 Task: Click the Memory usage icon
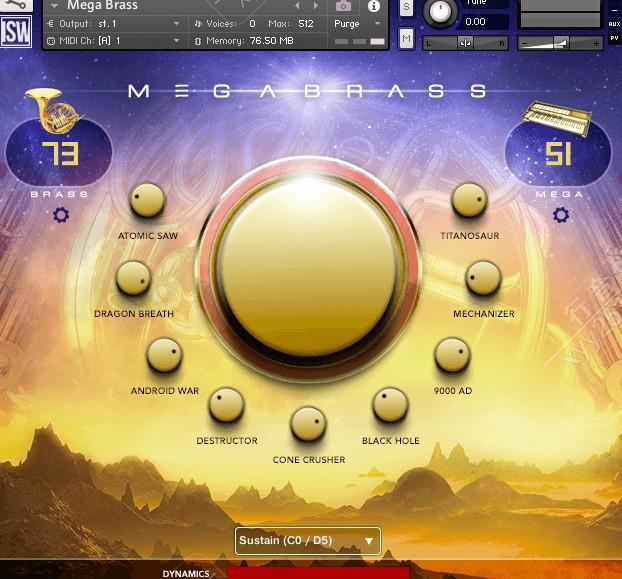coord(198,41)
